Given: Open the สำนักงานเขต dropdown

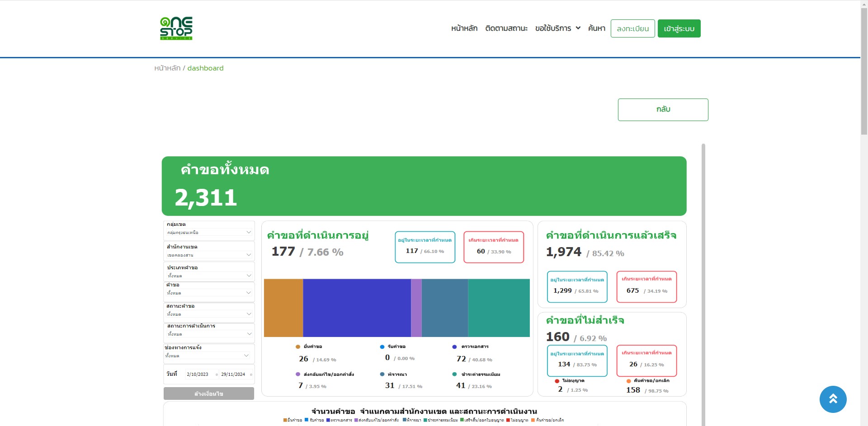Looking at the screenshot, I should (209, 255).
